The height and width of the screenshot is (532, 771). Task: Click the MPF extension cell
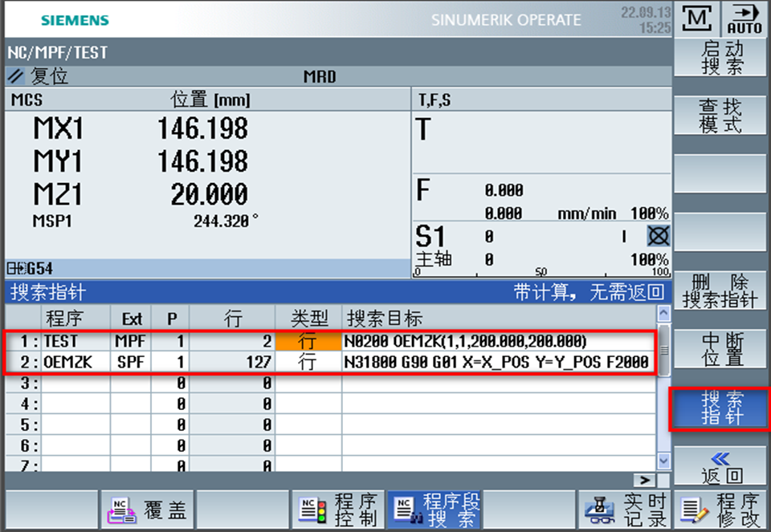[130, 341]
